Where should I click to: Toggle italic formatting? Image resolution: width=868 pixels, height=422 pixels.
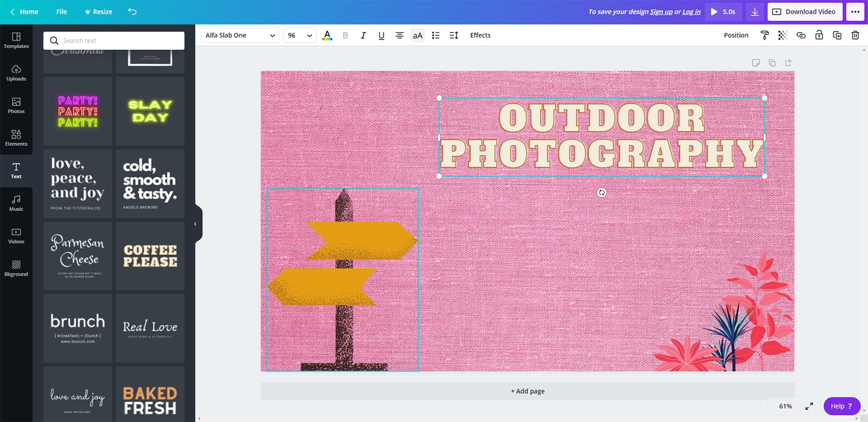(x=363, y=35)
